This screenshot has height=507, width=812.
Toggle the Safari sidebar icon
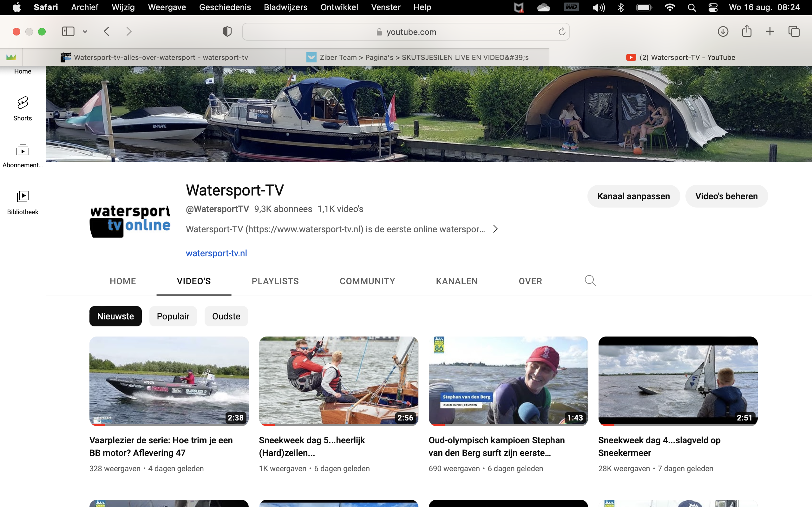tap(68, 31)
